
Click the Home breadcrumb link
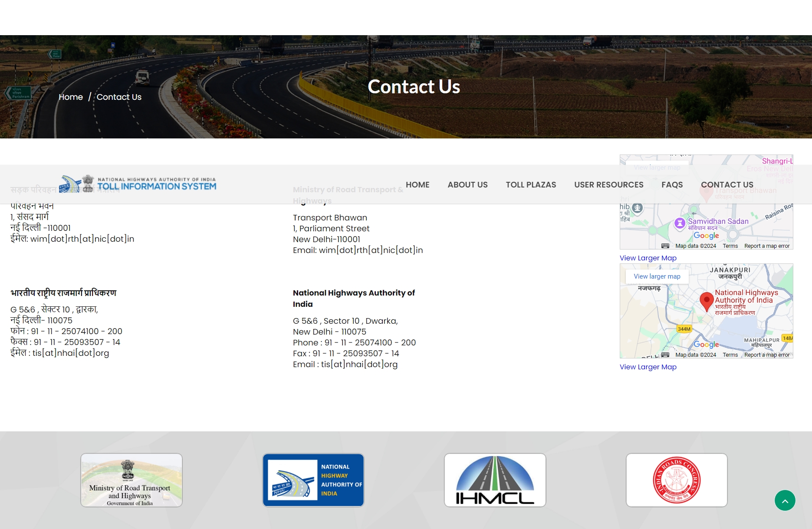[x=71, y=97]
